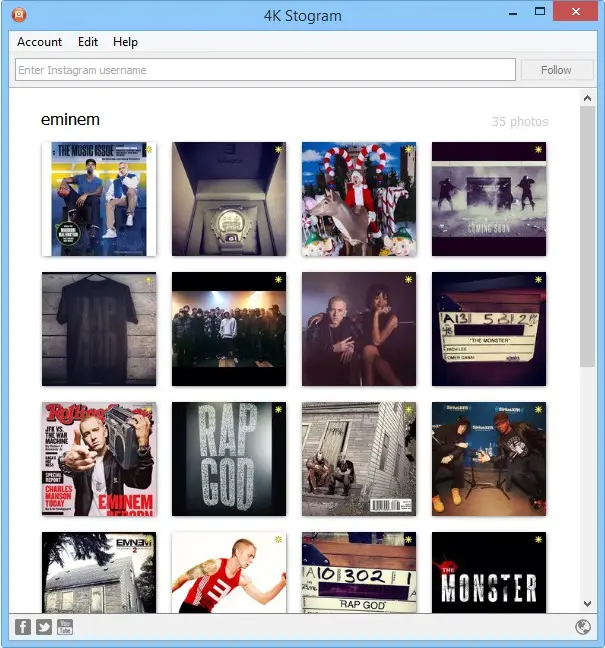Click the Follow button
Screen dimensions: 605x648
[557, 70]
